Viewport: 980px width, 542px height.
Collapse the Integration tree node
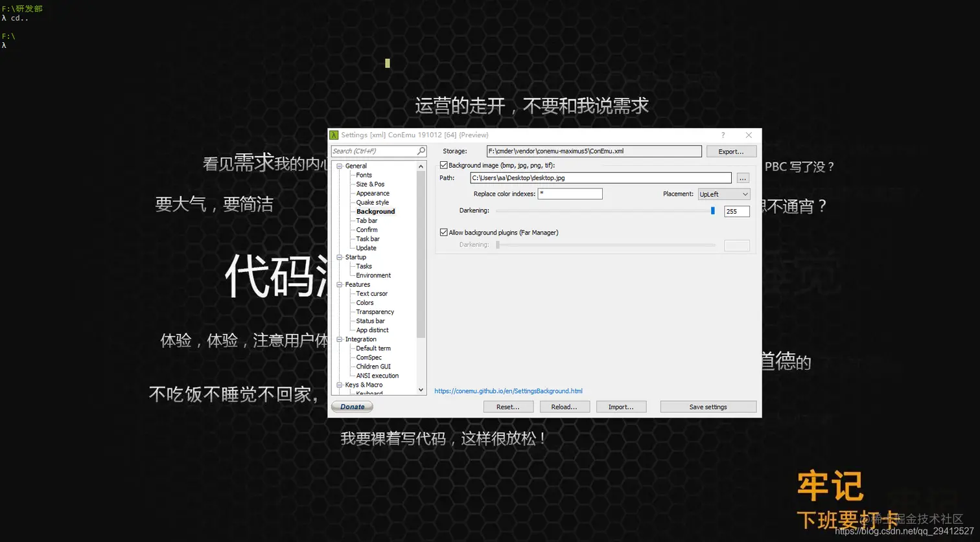pos(339,340)
